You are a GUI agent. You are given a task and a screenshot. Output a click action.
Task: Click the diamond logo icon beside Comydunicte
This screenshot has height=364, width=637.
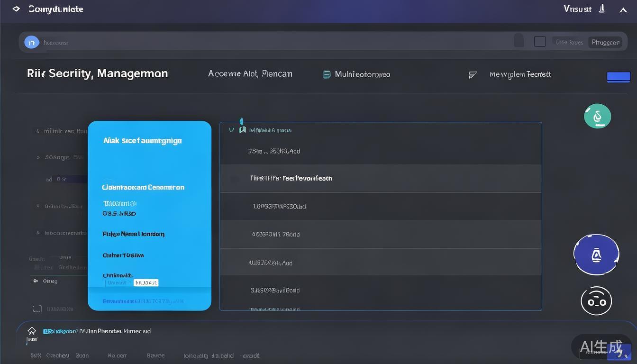pos(16,9)
